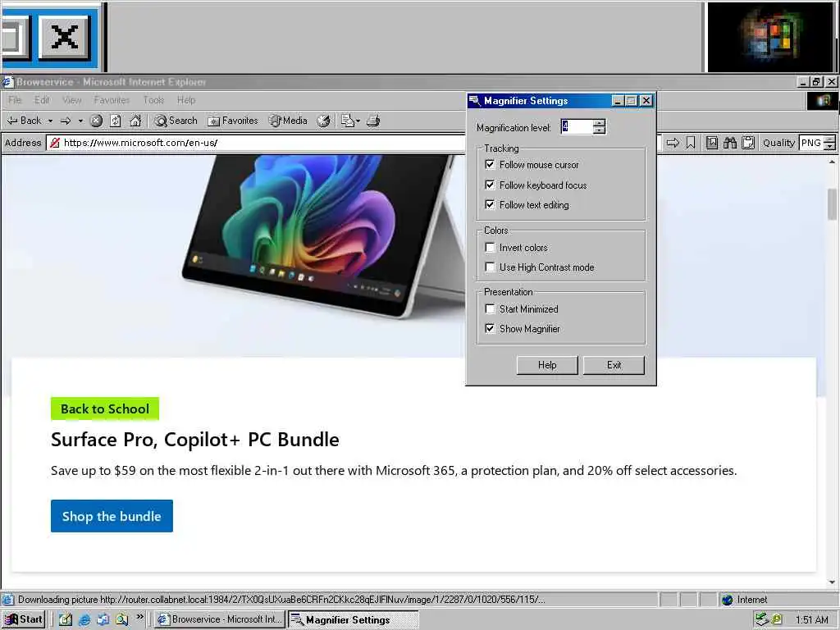Open the File menu
840x630 pixels.
tap(15, 100)
